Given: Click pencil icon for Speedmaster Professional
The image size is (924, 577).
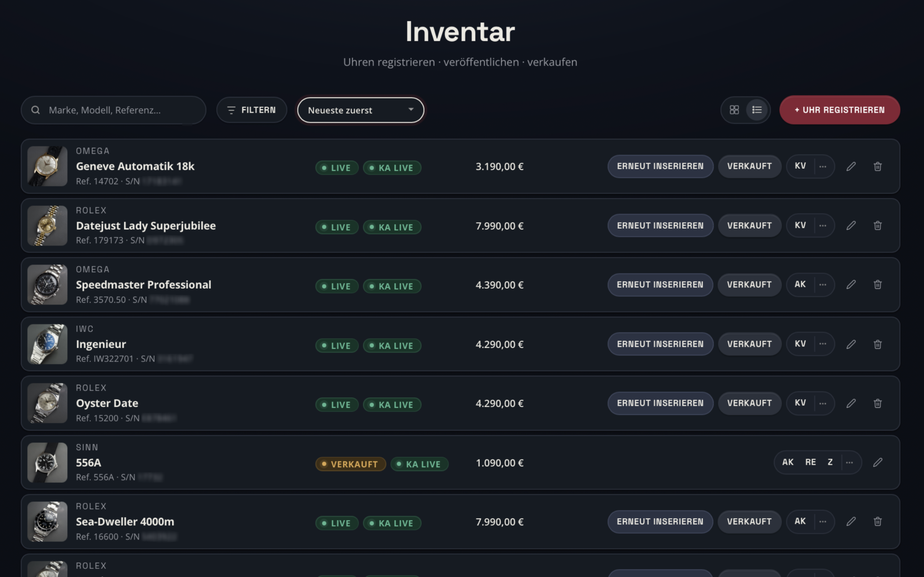Looking at the screenshot, I should click(851, 285).
